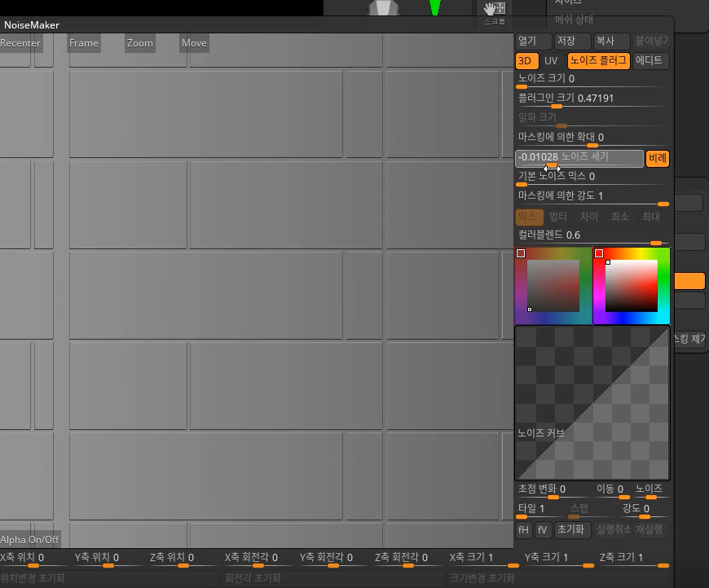Click the 복사 (Copy) button
Image resolution: width=709 pixels, height=588 pixels.
[612, 42]
